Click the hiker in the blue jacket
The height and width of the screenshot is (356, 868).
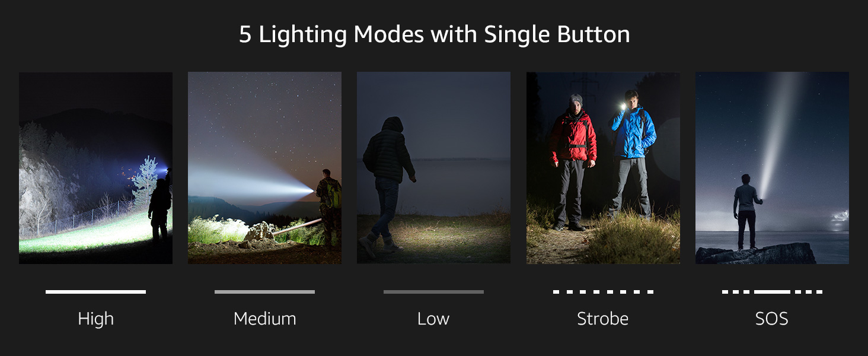coord(633,155)
